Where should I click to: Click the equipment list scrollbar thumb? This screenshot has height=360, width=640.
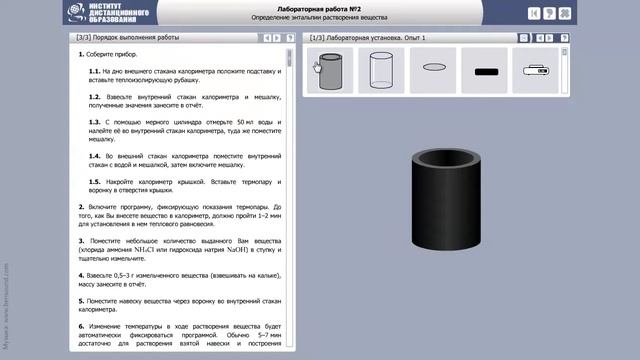(564, 52)
